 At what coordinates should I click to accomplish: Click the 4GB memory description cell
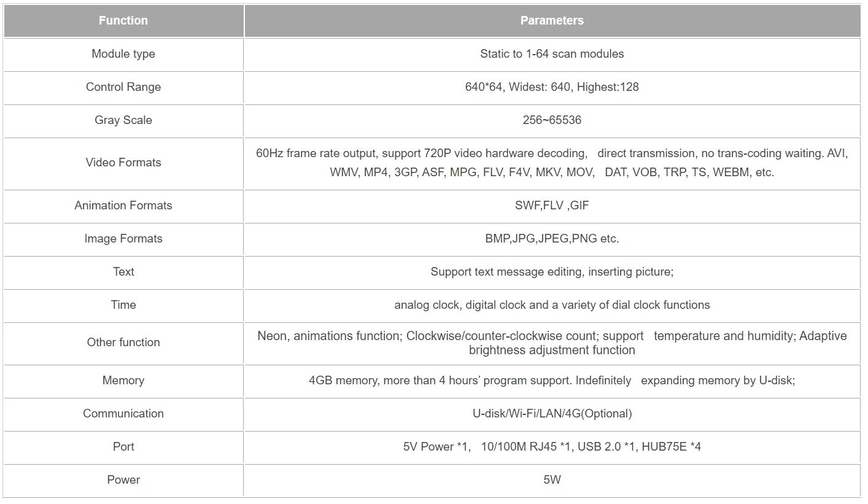(552, 381)
